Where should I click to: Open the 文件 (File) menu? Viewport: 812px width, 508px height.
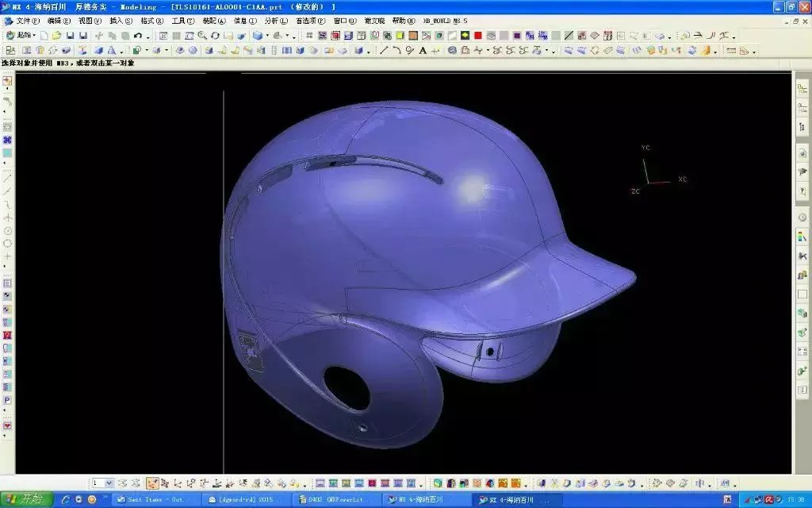(x=28, y=21)
